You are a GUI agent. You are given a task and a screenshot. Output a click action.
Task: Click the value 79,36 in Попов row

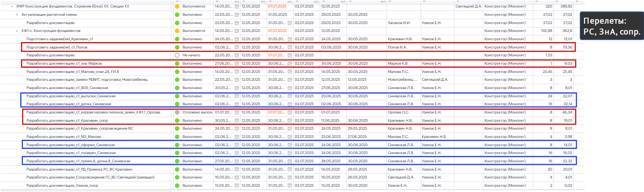coord(567,47)
